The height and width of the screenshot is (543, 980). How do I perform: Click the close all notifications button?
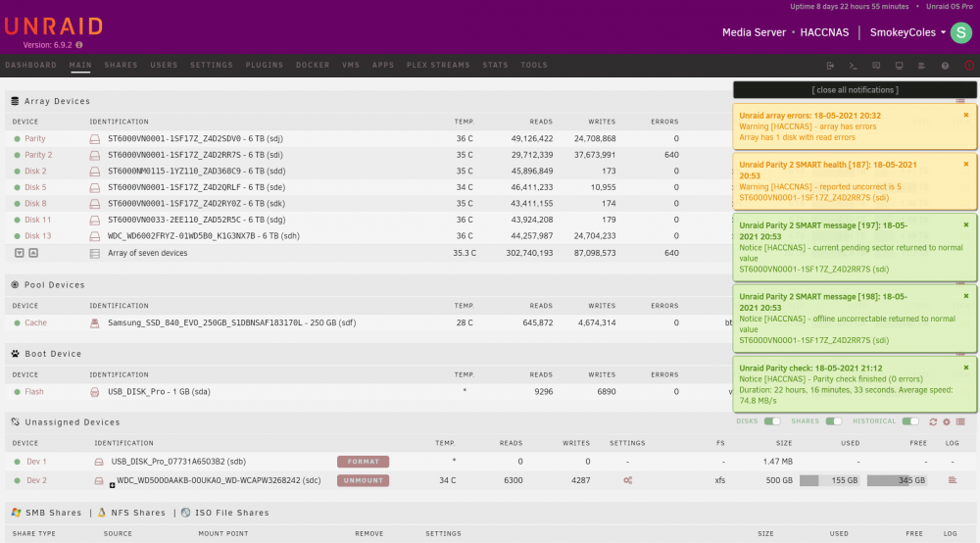click(x=855, y=90)
